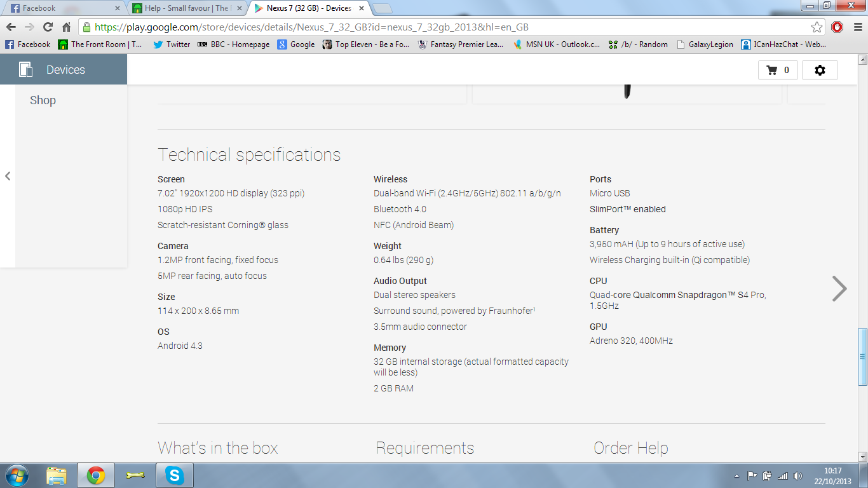Click the page vertical scrollbar thumb
868x488 pixels.
pos(862,356)
